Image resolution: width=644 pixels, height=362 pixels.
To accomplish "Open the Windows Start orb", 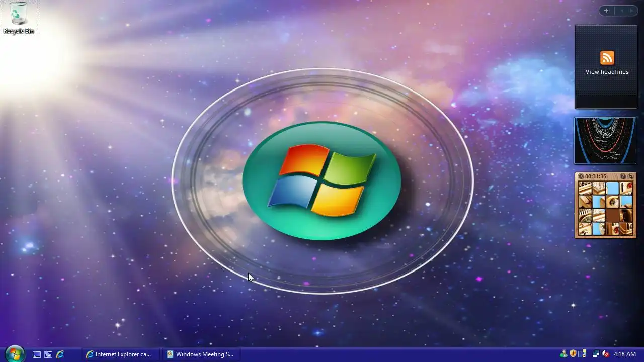I will (x=15, y=354).
